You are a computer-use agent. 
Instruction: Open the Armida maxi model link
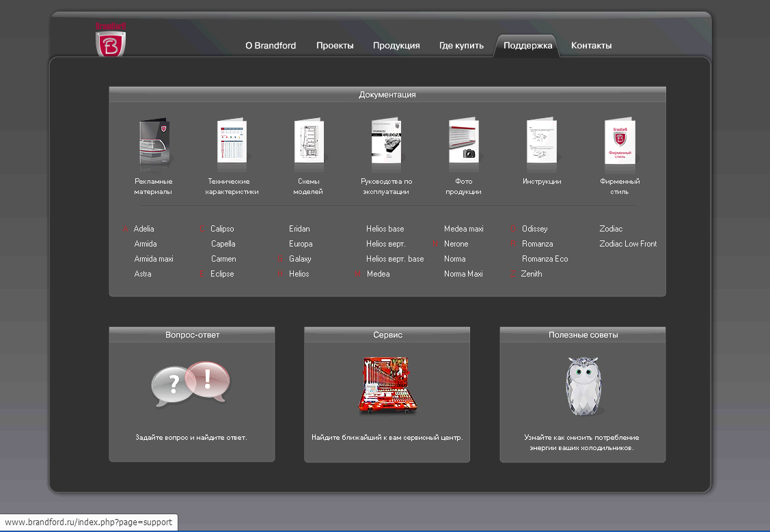pyautogui.click(x=154, y=259)
